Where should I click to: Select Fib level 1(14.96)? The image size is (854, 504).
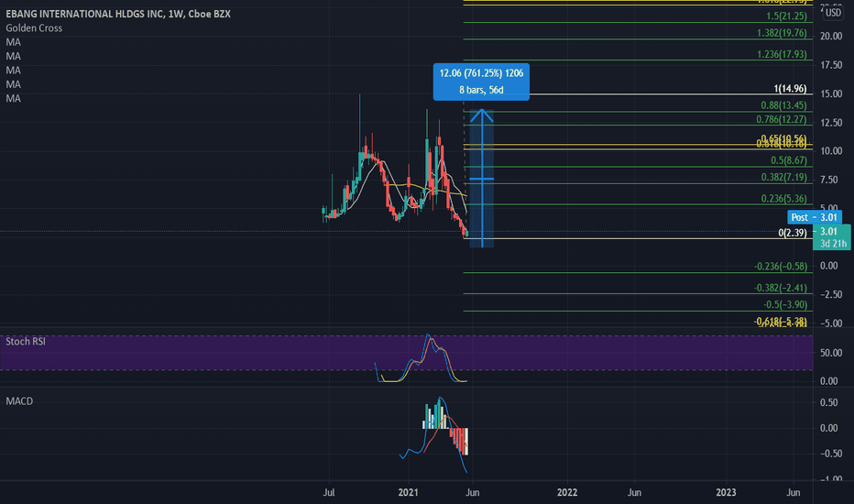pos(790,88)
